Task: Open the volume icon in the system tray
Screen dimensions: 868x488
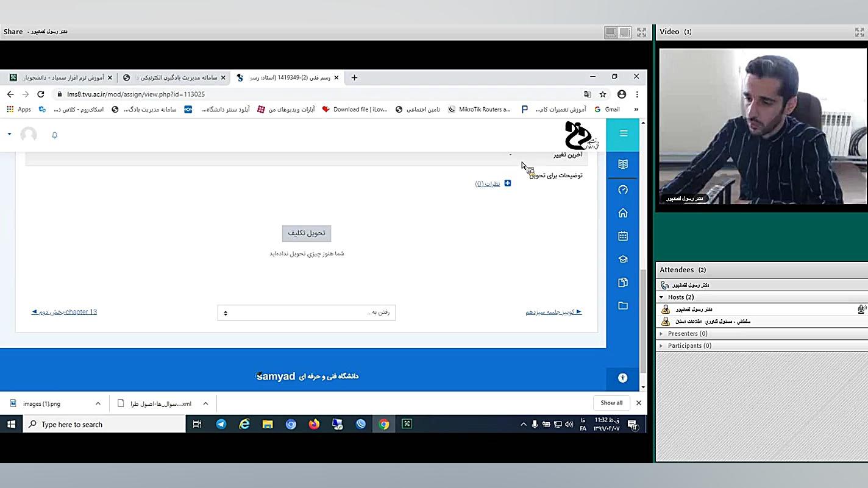Action: coord(569,425)
